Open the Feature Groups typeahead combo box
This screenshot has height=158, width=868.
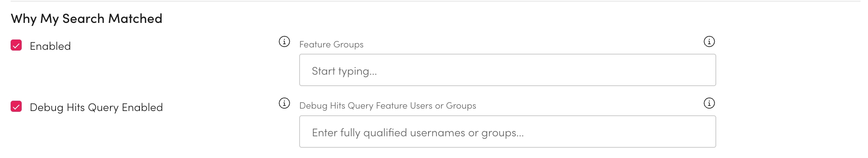[507, 70]
